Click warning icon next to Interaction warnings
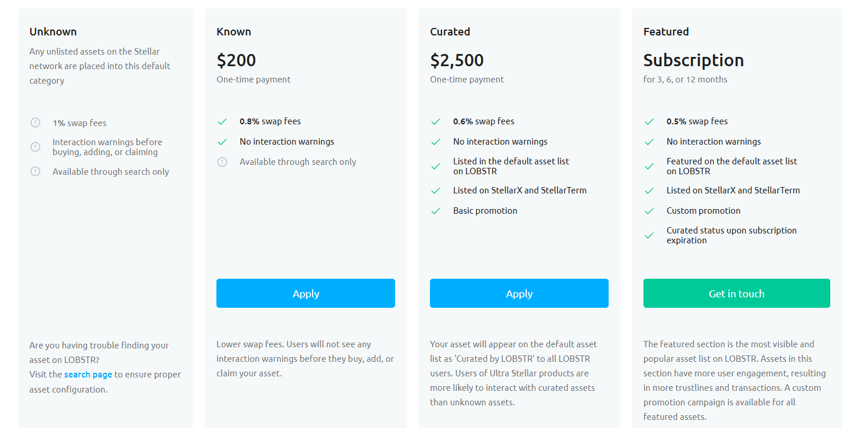Image resolution: width=868 pixels, height=428 pixels. 35,147
